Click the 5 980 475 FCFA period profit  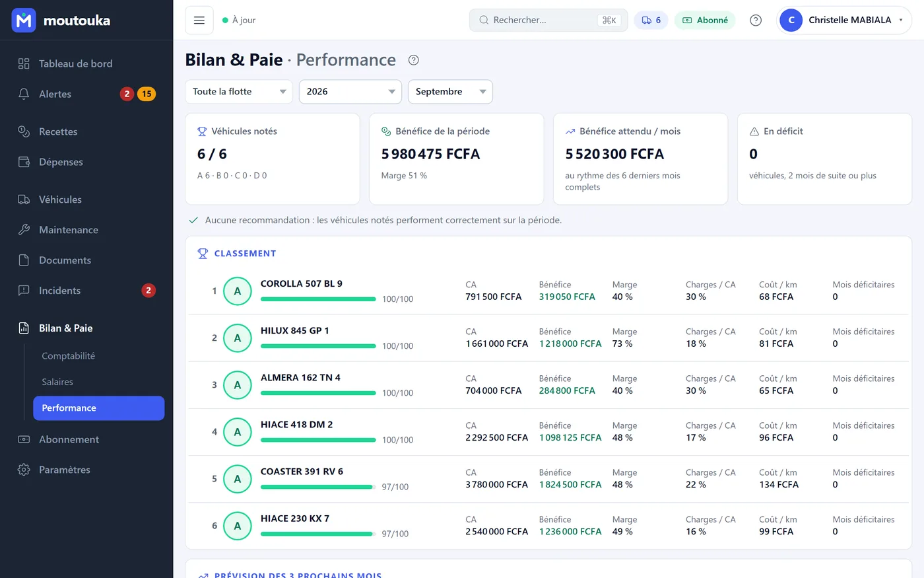tap(430, 154)
